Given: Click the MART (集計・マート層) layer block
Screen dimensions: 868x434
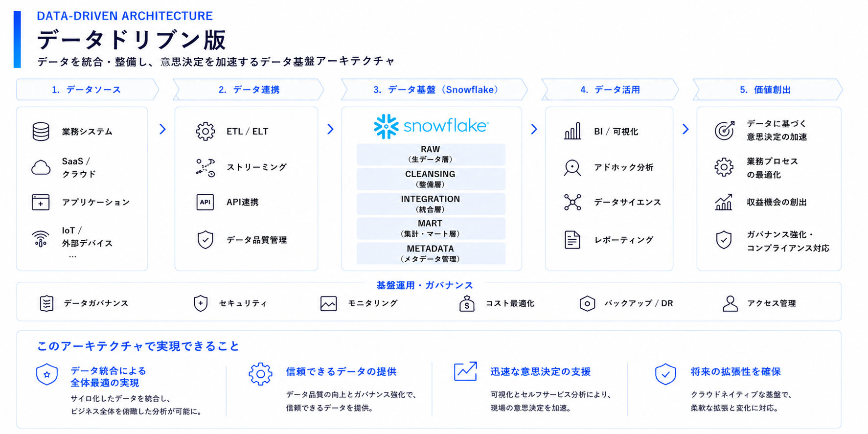Looking at the screenshot, I should [431, 228].
